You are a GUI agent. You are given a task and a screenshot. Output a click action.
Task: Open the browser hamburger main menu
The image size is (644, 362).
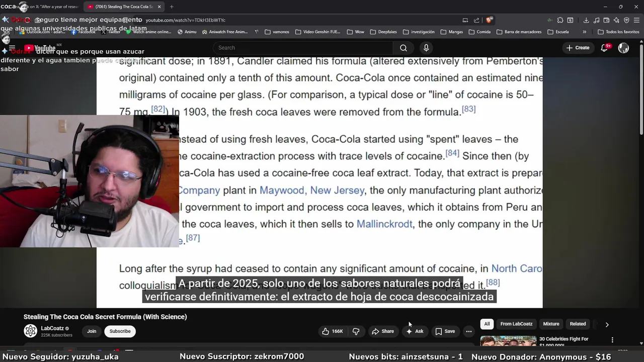(636, 20)
